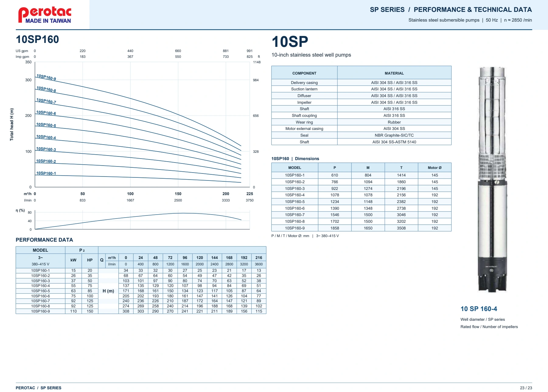This screenshot has width=548, height=392.
Task: Click Rated flow / Number of impellers text
Action: point(489,327)
